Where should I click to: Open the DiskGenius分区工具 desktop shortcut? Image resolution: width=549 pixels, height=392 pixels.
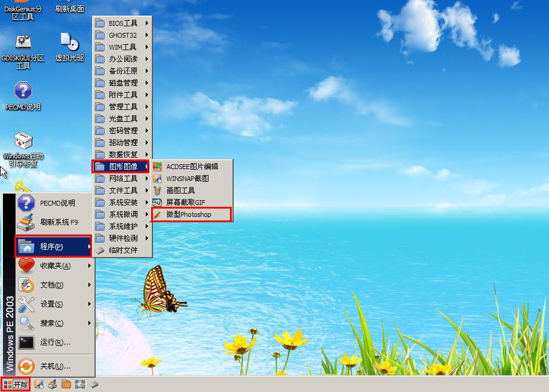pos(23,11)
